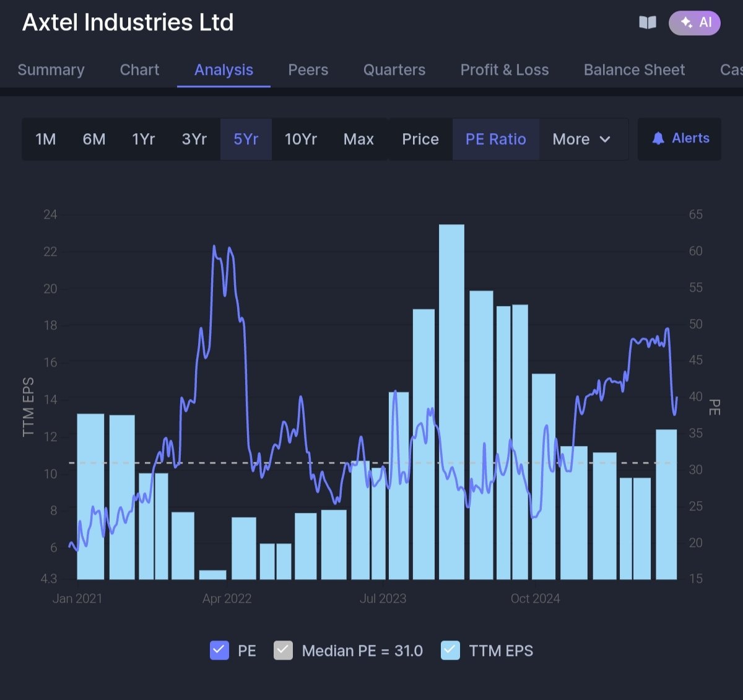The height and width of the screenshot is (700, 743).
Task: Click the Apr 2022 axis label
Action: click(x=227, y=598)
